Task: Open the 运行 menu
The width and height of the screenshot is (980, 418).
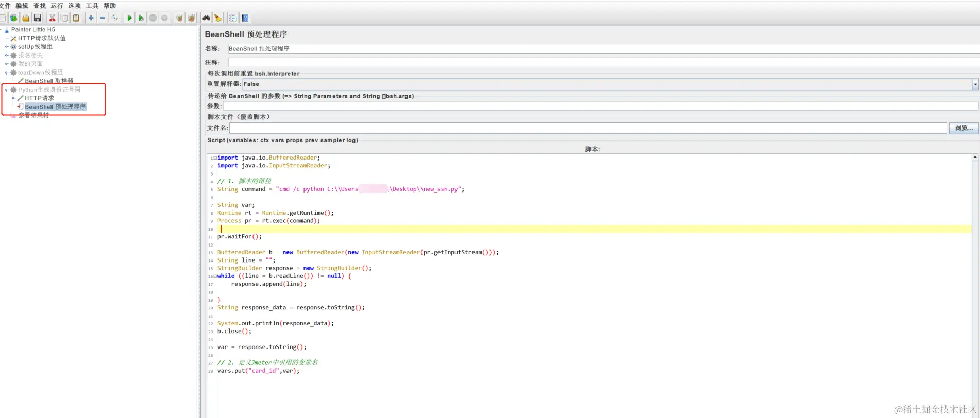Action: (57, 6)
